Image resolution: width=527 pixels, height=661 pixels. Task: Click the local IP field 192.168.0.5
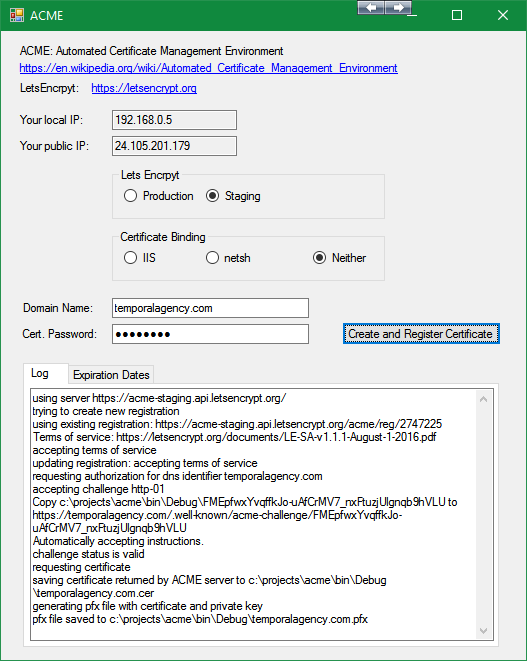[x=174, y=120]
